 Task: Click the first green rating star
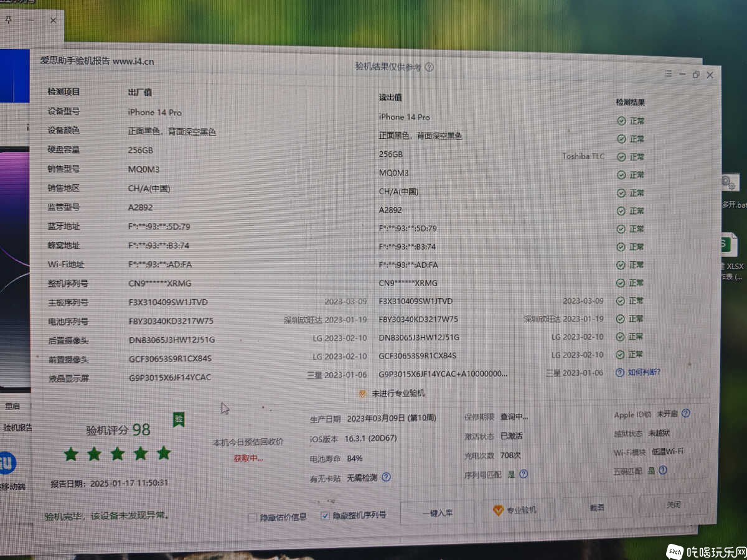[71, 454]
